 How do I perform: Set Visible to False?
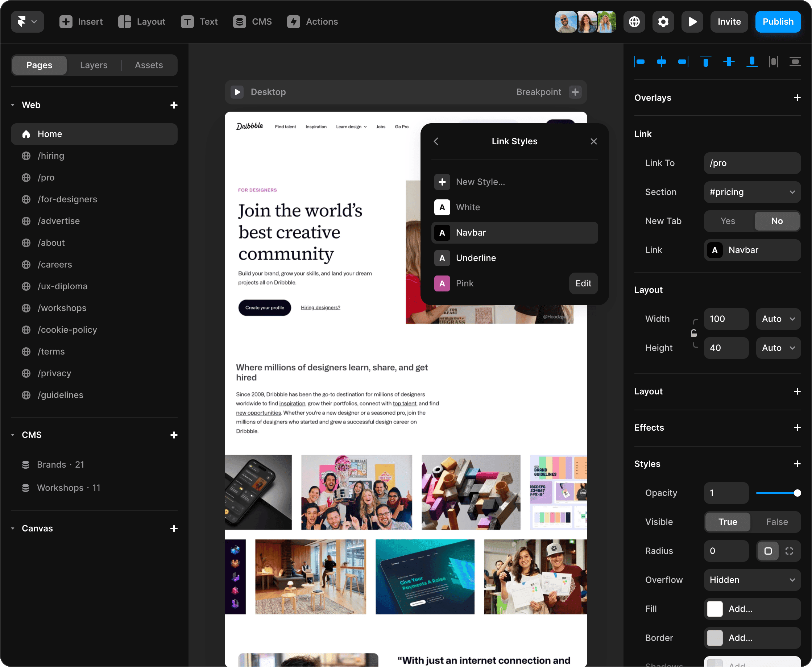click(777, 522)
